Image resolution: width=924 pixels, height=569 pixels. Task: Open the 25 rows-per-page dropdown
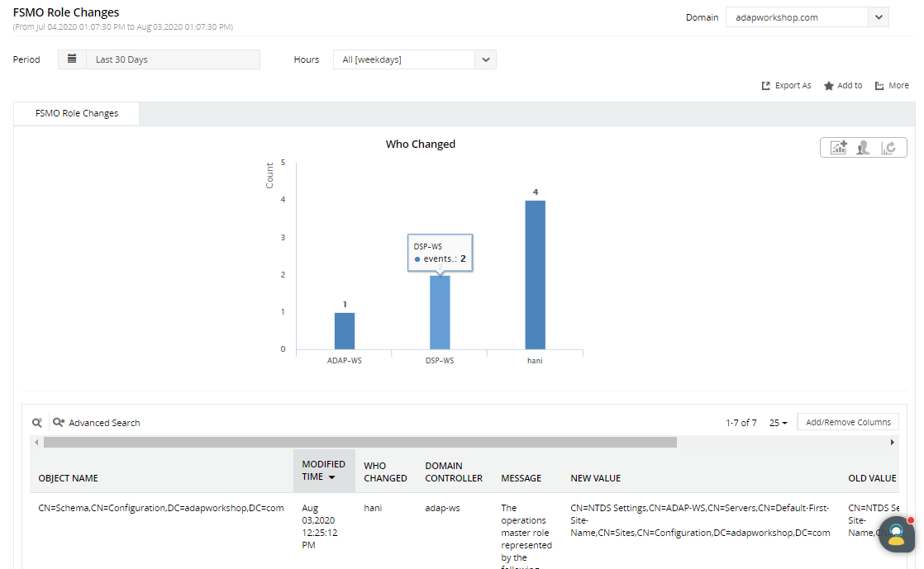coord(778,423)
